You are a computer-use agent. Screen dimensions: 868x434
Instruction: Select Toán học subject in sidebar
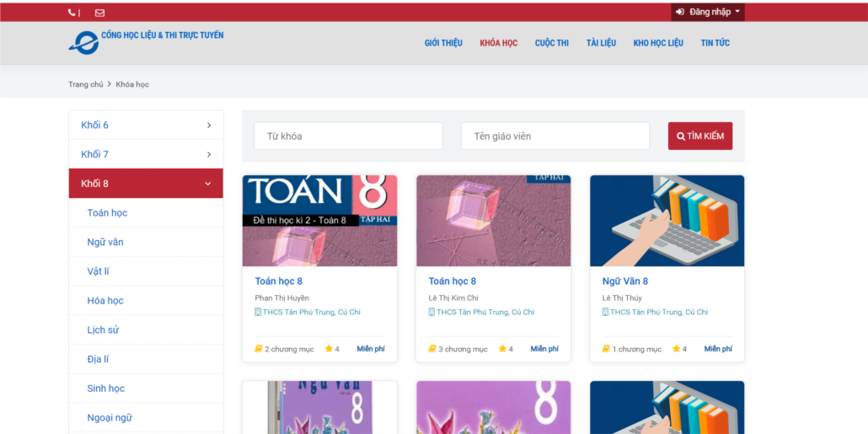(107, 213)
